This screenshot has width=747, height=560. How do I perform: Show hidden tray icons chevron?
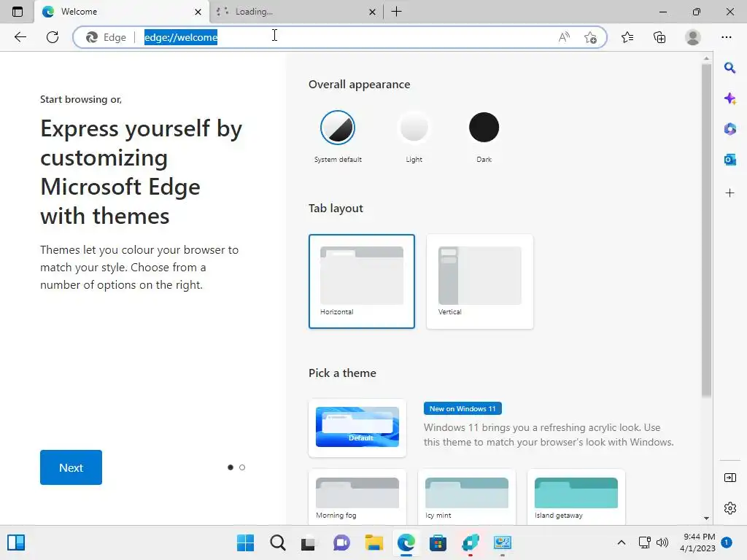(x=622, y=542)
